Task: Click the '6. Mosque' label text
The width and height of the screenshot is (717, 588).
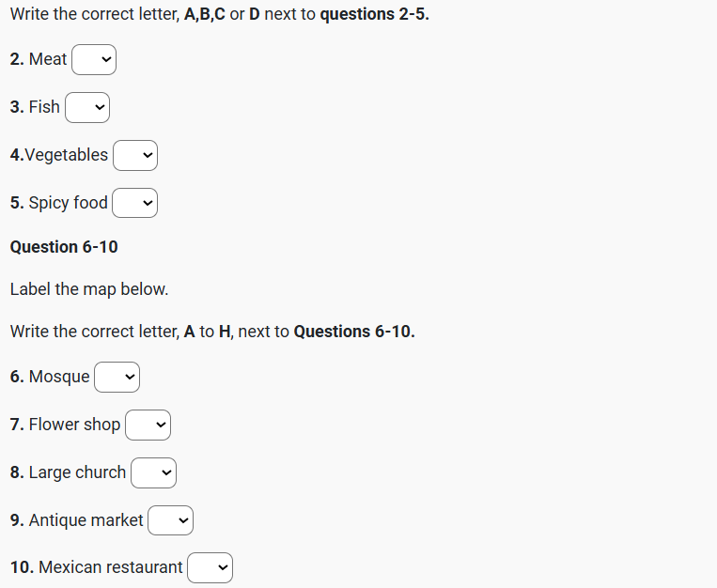Action: click(50, 377)
